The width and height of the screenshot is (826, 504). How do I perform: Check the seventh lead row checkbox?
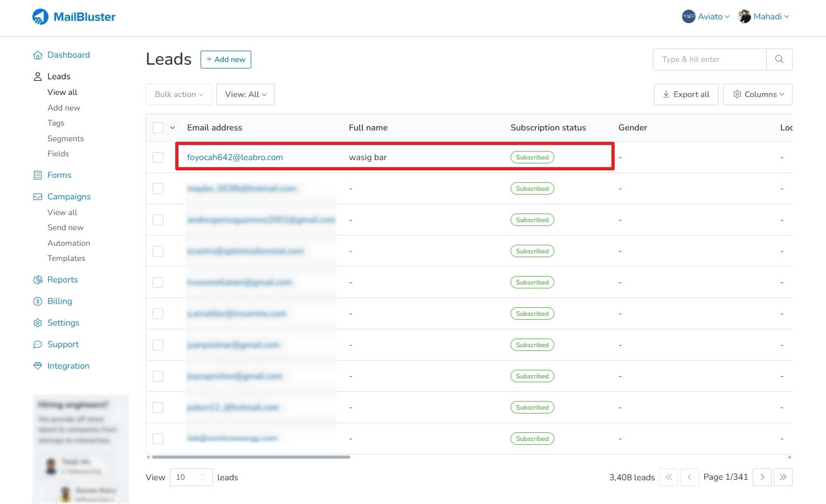coord(158,345)
